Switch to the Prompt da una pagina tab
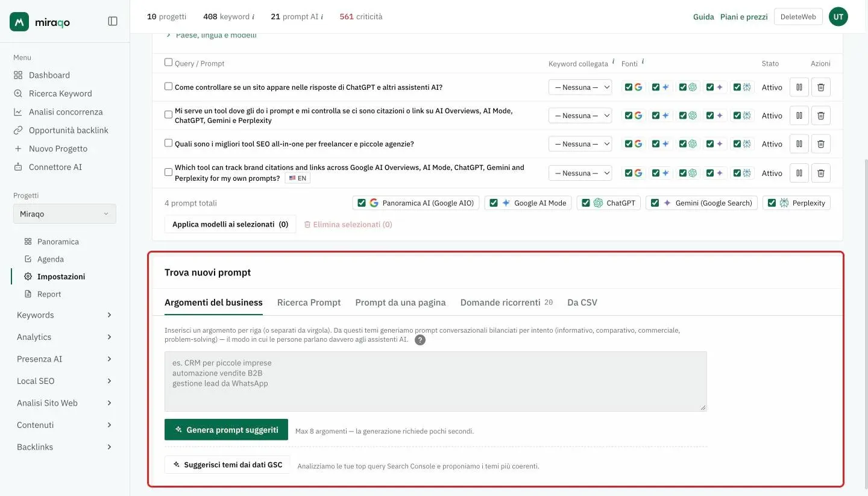This screenshot has height=496, width=868. point(400,303)
